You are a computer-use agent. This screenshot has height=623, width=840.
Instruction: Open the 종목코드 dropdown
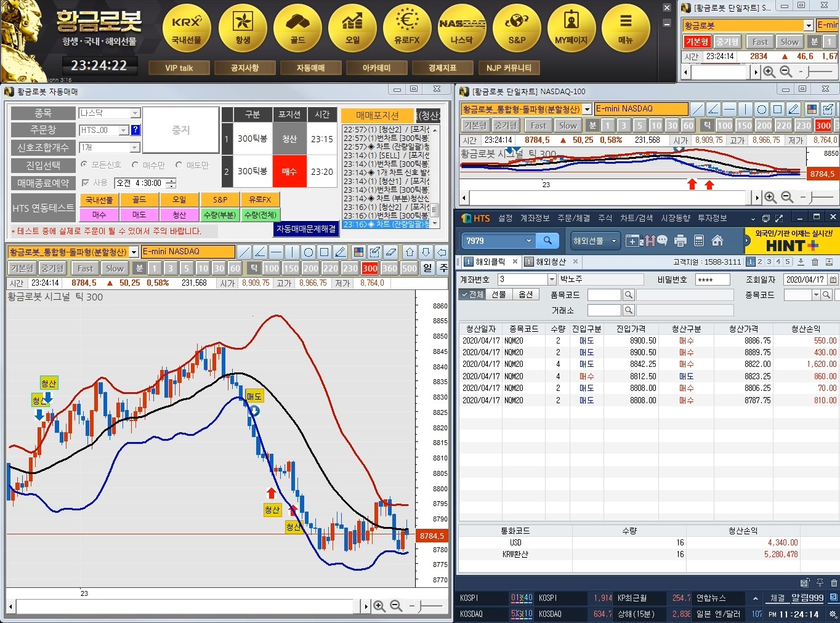click(816, 295)
